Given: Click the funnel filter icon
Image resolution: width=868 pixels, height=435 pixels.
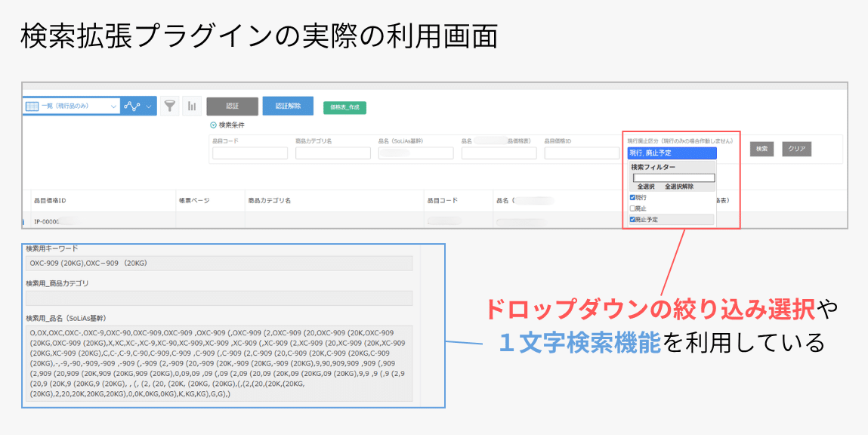Looking at the screenshot, I should 170,106.
